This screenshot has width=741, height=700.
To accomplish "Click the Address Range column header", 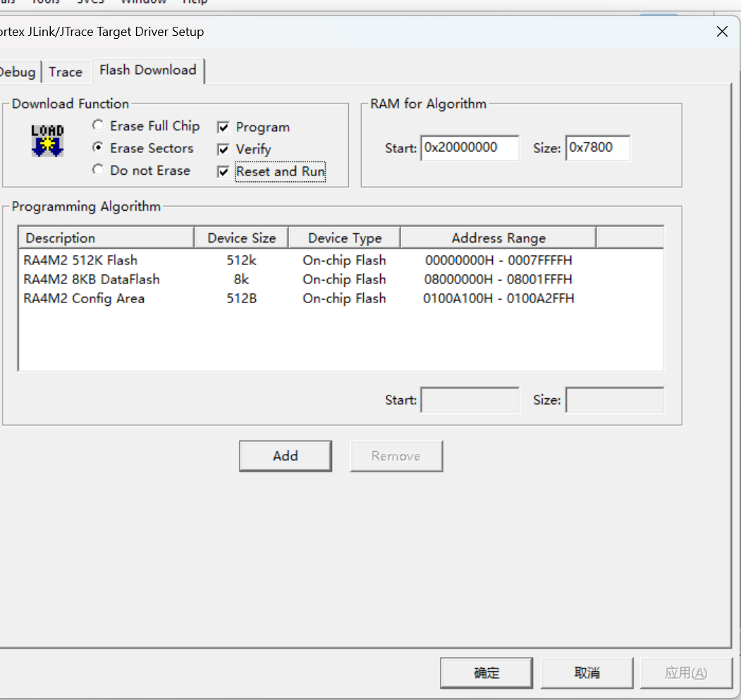I will (498, 238).
